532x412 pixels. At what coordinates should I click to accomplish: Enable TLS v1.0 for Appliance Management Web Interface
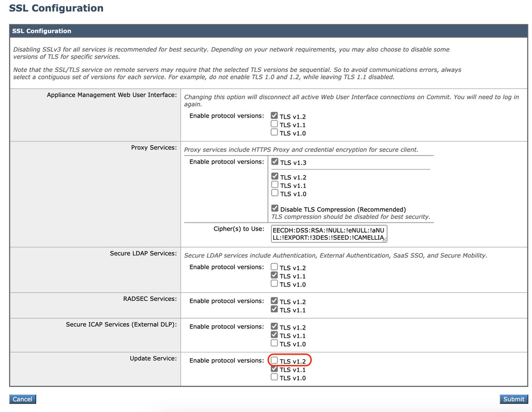click(x=274, y=132)
